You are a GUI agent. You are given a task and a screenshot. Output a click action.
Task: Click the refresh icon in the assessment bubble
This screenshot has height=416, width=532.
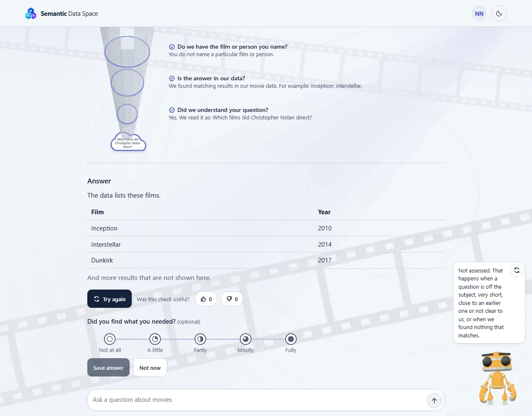[517, 270]
